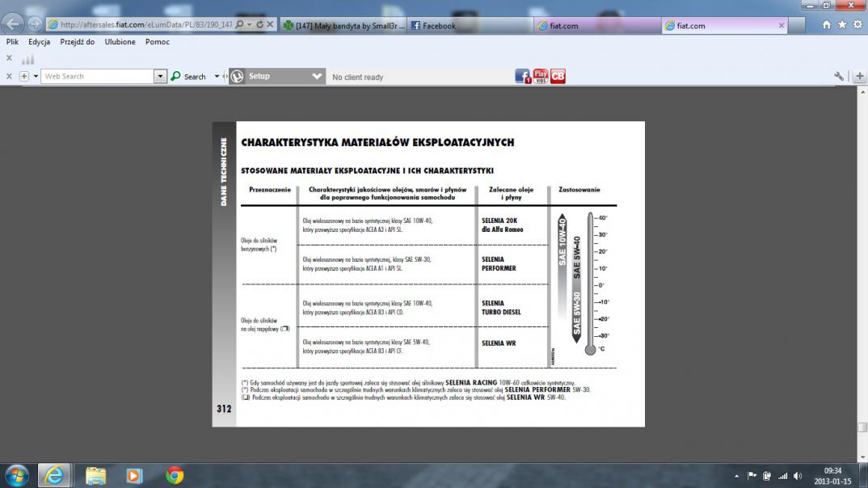Click the vertical scrollbar thumb

(862, 427)
